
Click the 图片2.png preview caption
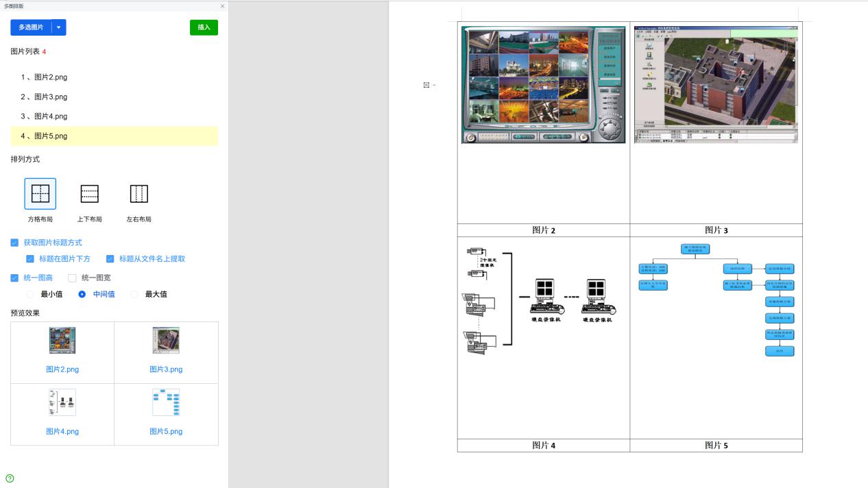[x=62, y=369]
